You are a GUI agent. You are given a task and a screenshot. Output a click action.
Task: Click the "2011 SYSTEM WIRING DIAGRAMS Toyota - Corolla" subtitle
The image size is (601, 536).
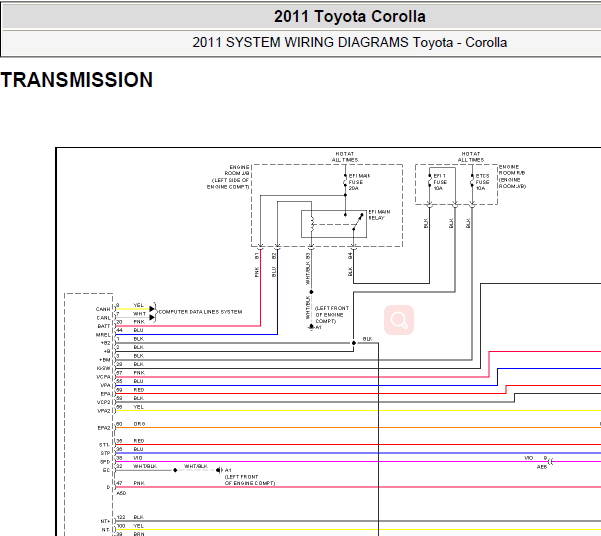[350, 42]
